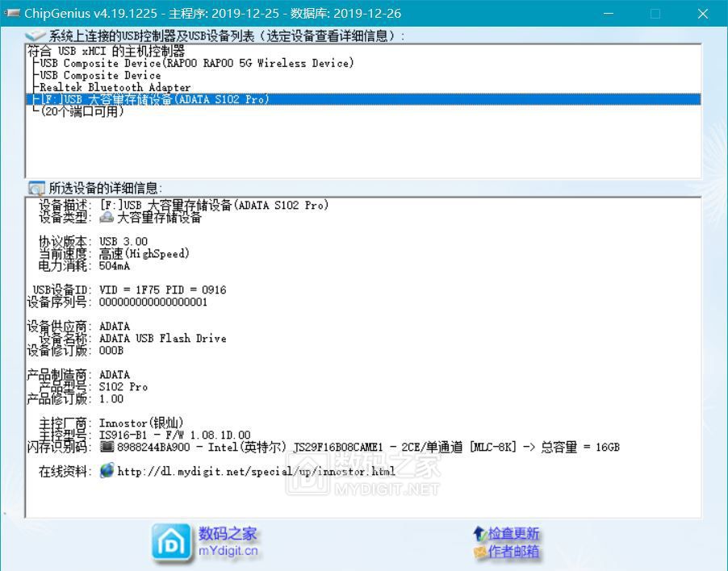
Task: Open the 数码之家 mYdigit.cn link
Action: coord(228,542)
